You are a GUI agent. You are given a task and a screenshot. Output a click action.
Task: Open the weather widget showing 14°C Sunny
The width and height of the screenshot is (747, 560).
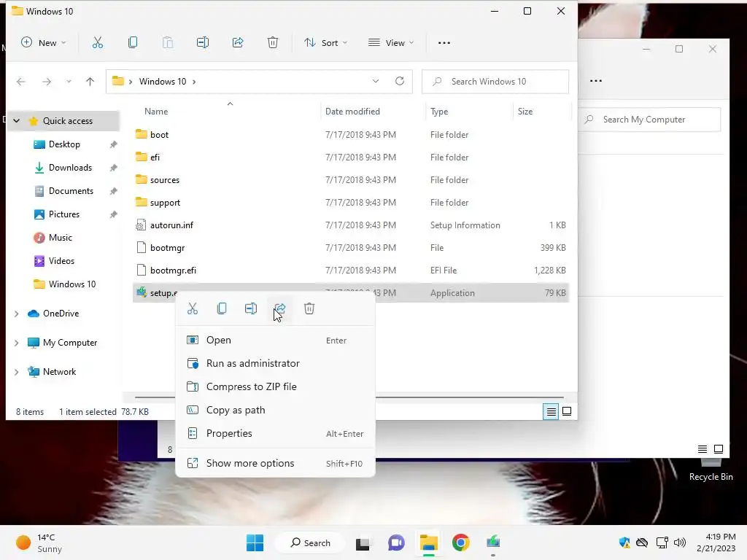click(x=39, y=542)
